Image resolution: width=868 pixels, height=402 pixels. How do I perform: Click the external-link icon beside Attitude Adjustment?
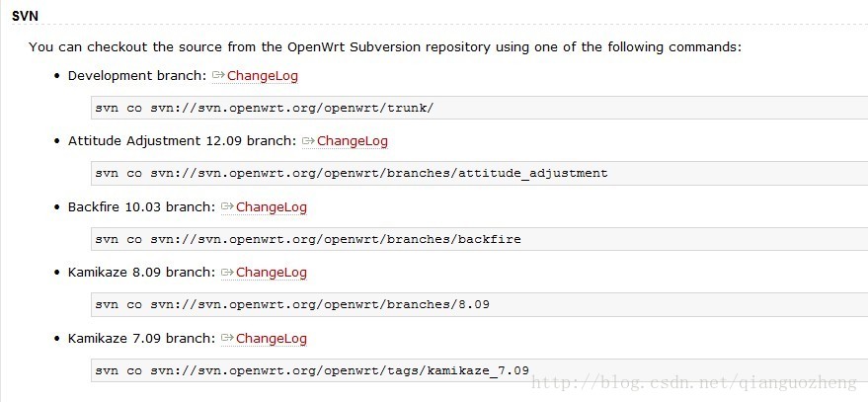pos(308,140)
